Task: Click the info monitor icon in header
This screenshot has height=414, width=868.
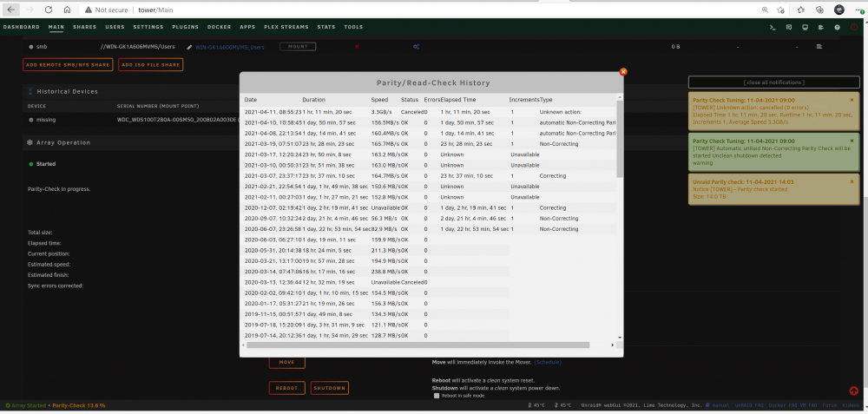Action: click(805, 27)
